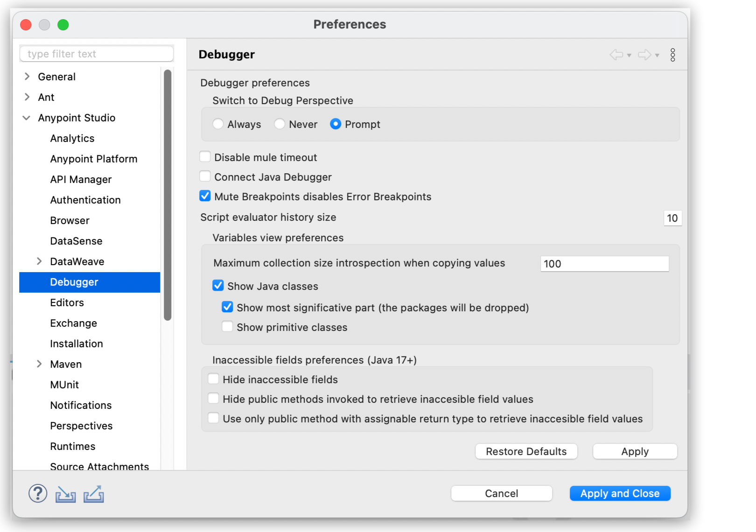Click the Anypoint Studio tree label
This screenshot has height=532, width=756.
77,118
